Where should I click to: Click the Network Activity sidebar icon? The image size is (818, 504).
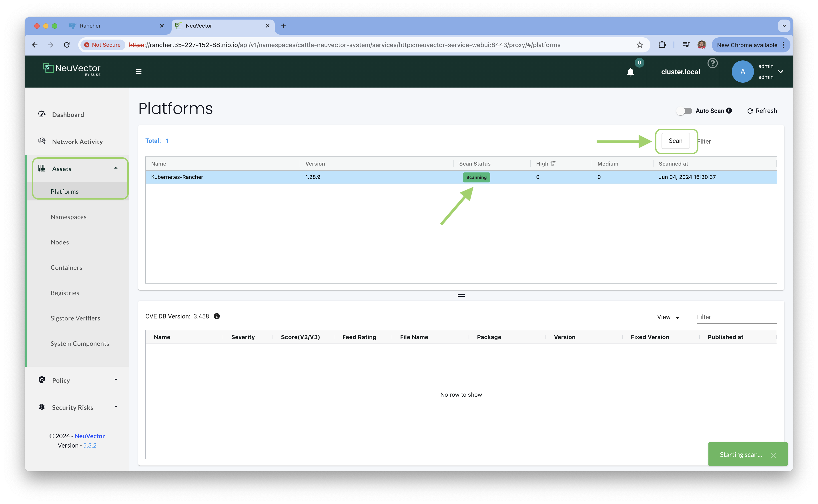(42, 141)
